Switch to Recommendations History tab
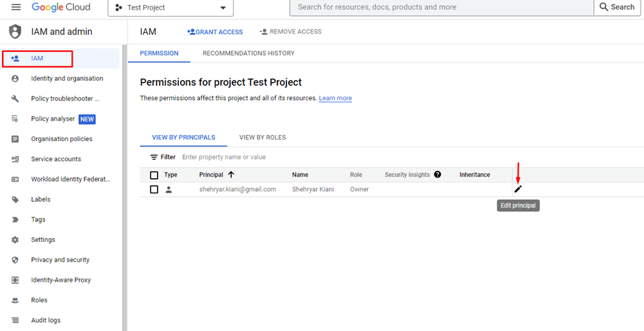 248,53
